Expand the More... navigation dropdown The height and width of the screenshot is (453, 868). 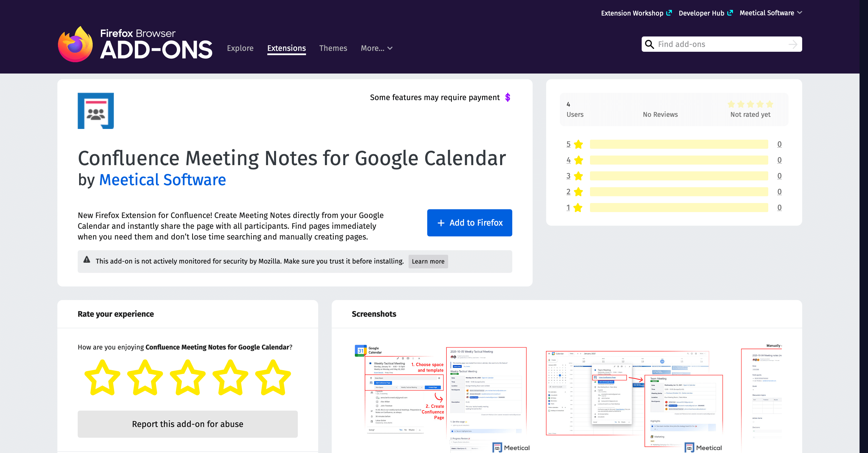point(376,48)
